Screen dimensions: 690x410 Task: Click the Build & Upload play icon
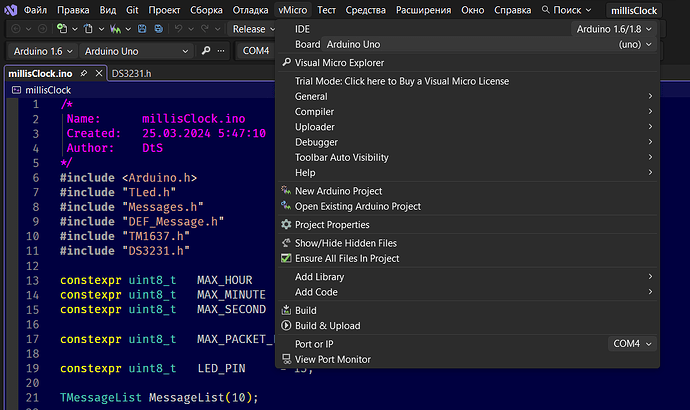coord(287,326)
